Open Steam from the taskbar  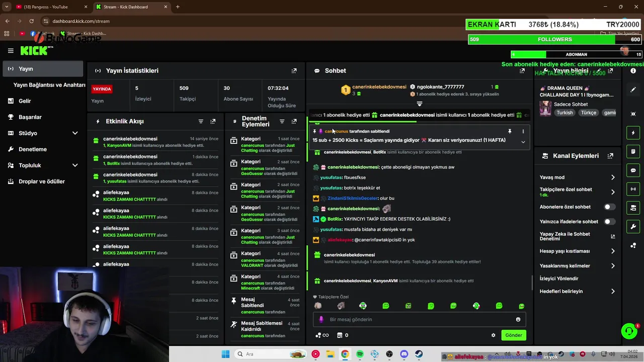[x=419, y=354]
